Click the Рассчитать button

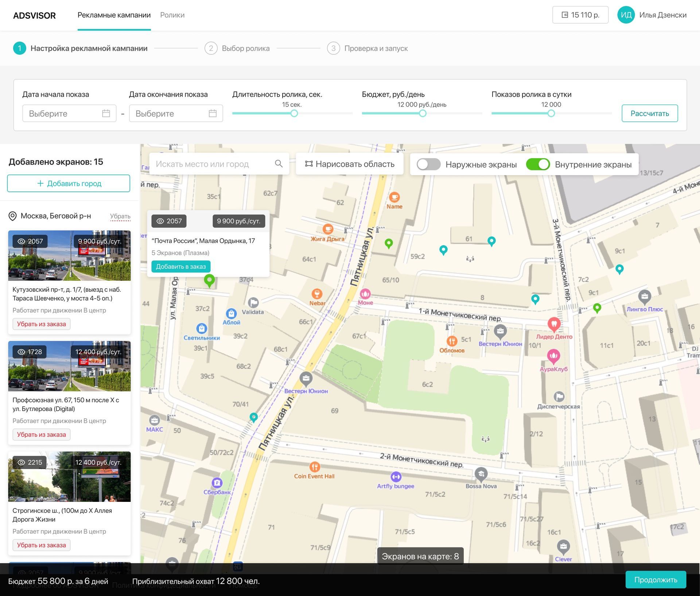click(649, 113)
